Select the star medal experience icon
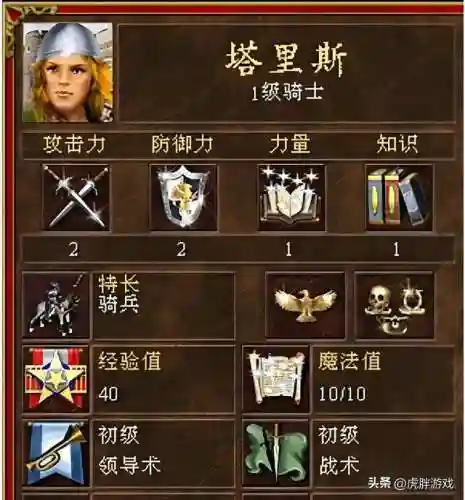The height and width of the screenshot is (500, 465). [x=55, y=379]
